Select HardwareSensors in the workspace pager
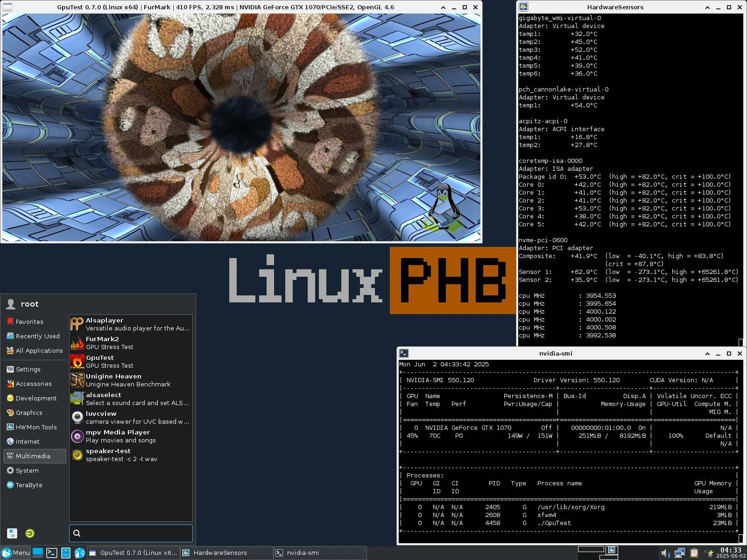 pos(612,550)
